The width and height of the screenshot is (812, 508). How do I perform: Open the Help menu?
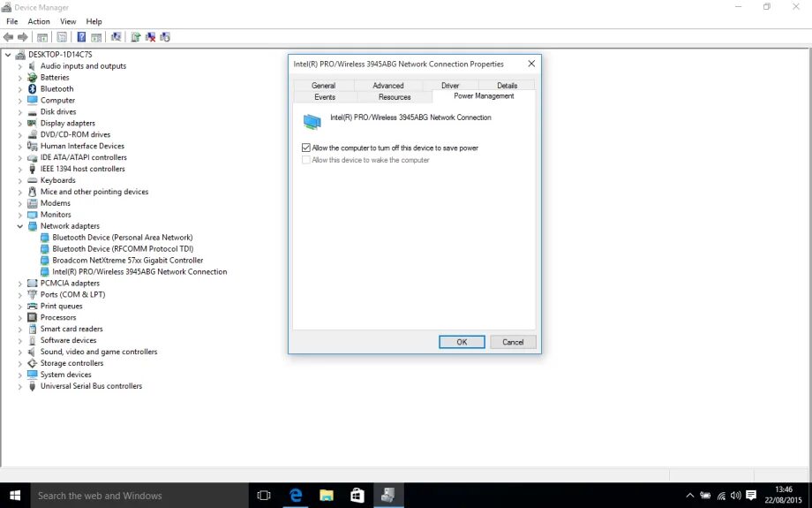94,21
